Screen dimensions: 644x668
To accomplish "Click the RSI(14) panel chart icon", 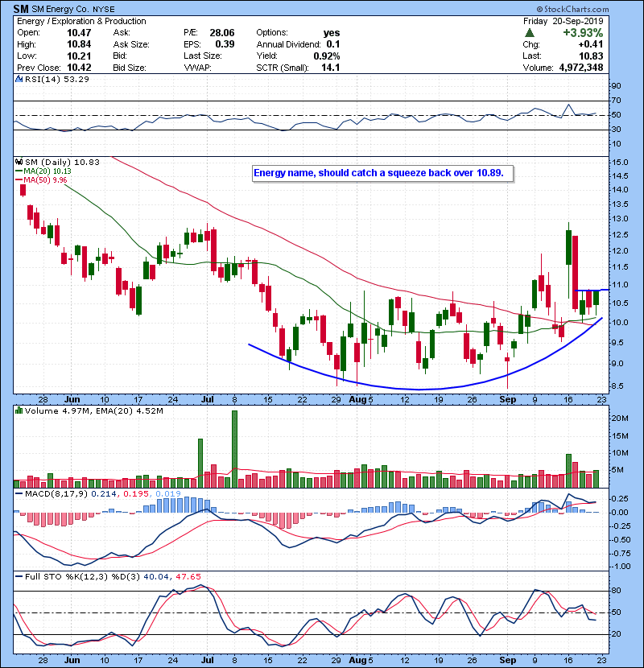I will [19, 79].
